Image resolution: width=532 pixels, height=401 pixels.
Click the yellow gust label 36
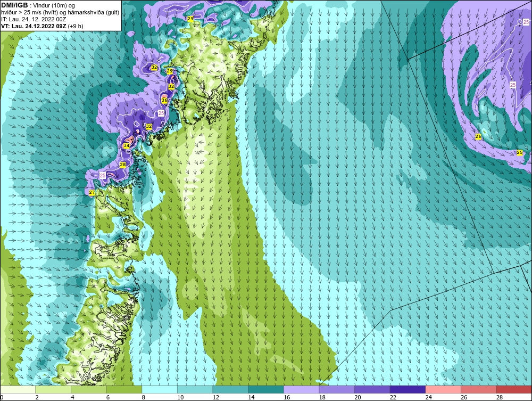(x=164, y=101)
